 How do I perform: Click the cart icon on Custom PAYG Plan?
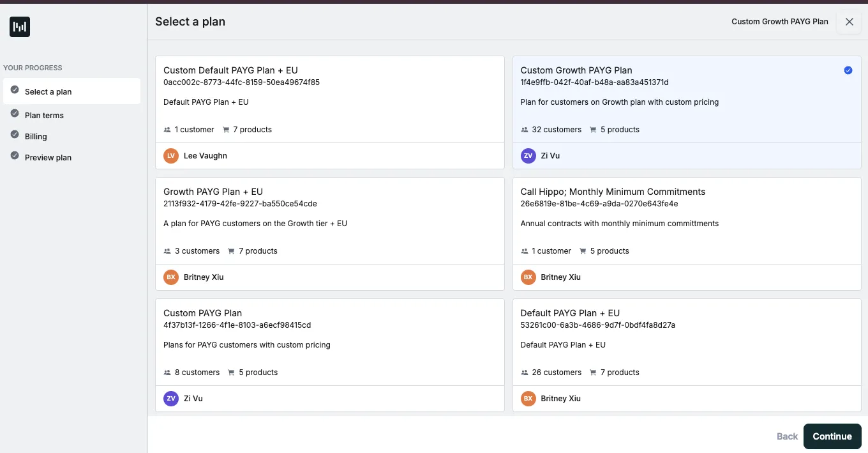click(231, 372)
